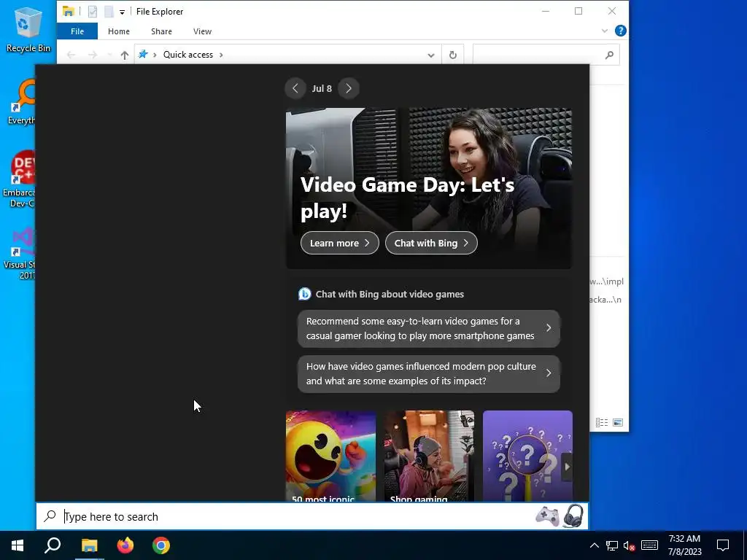
Task: Click the Bing chat logo icon
Action: pos(304,294)
